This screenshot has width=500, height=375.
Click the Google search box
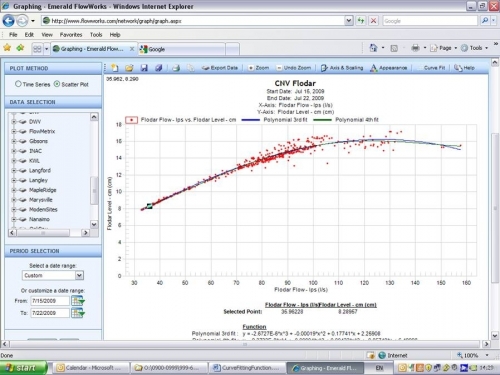click(x=430, y=21)
